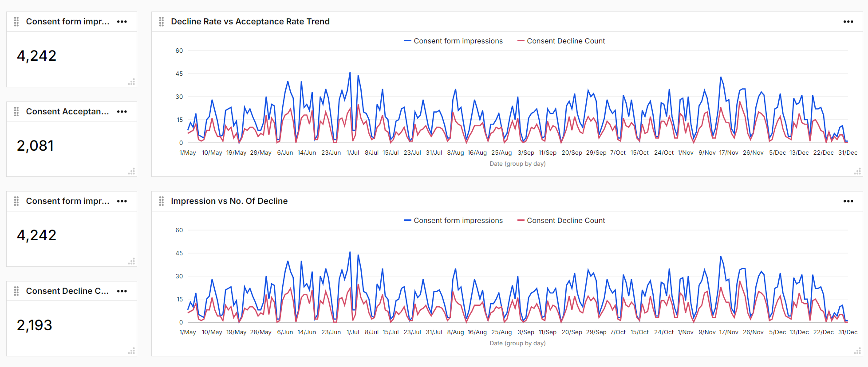
Task: Click the drag handle of the Impression vs No. Of Decline chart
Action: 162,201
